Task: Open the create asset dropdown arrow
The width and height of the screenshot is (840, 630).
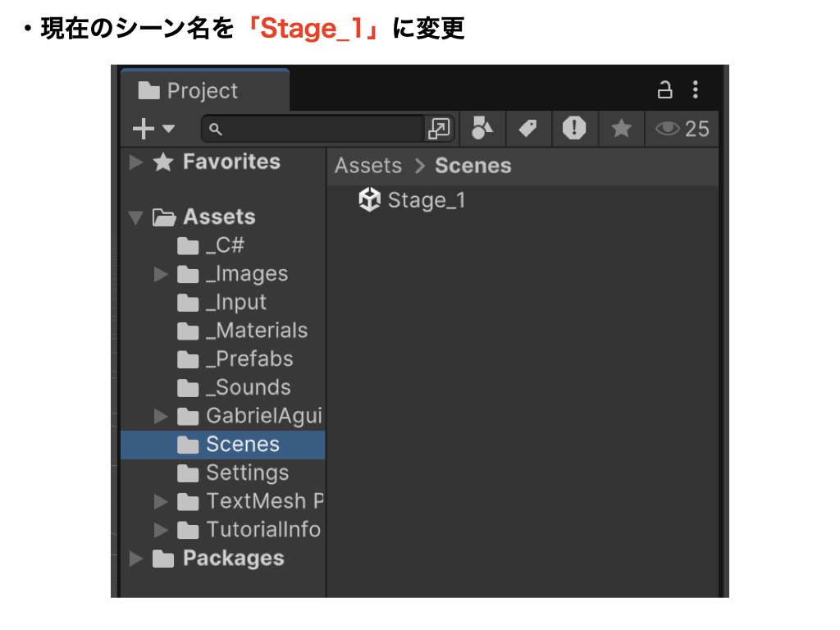Action: click(x=168, y=129)
